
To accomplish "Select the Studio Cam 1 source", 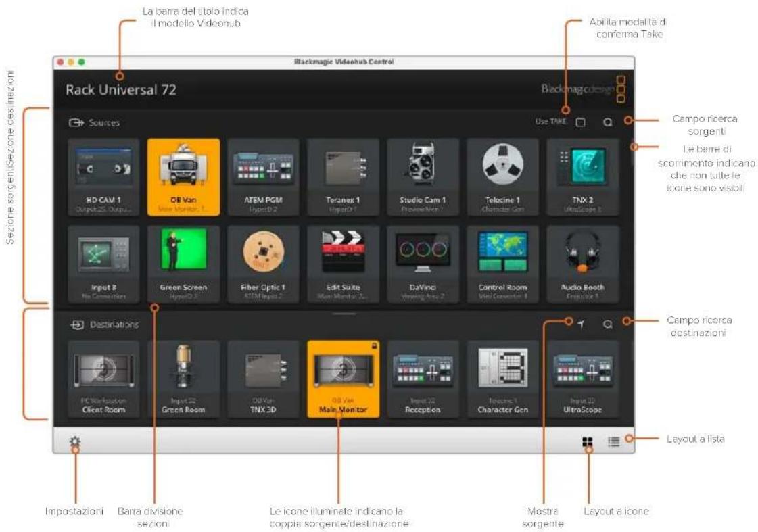I will [423, 177].
